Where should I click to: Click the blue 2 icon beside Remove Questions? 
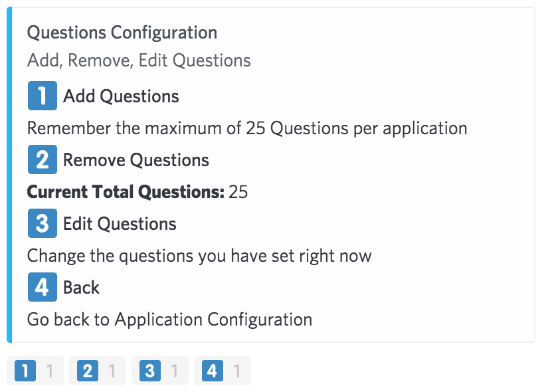pos(43,159)
